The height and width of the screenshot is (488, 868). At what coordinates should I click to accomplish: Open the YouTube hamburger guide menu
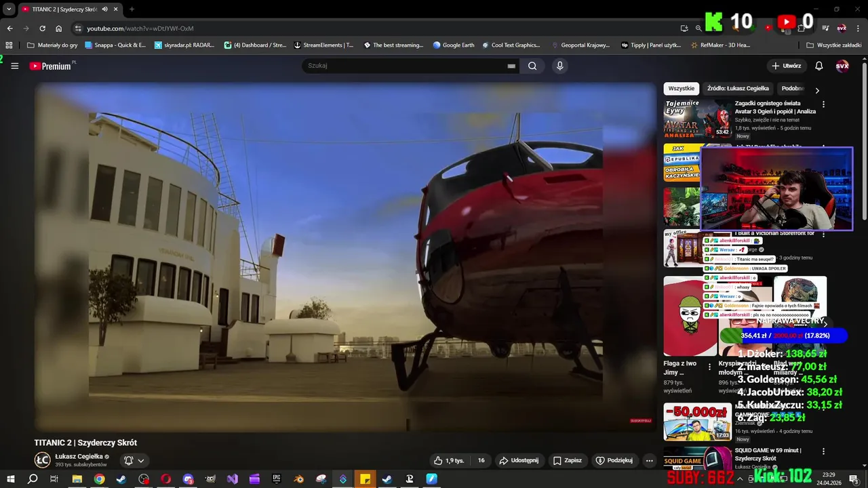(14, 66)
